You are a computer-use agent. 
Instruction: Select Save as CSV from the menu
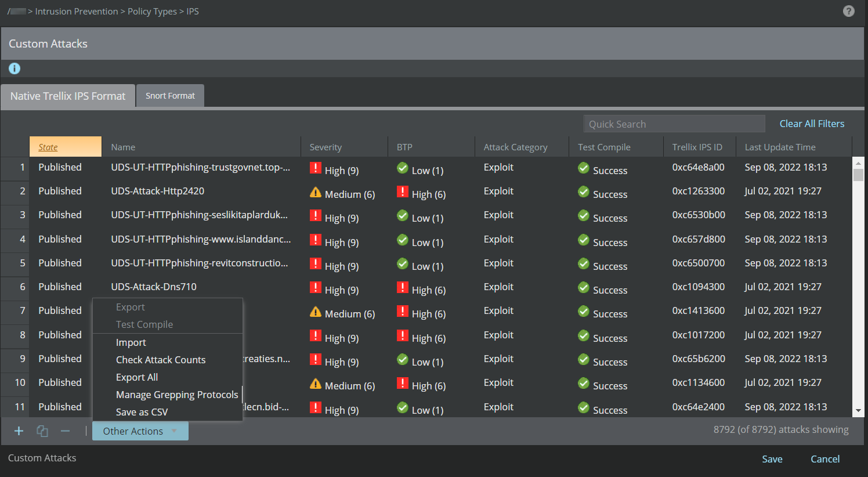point(142,412)
